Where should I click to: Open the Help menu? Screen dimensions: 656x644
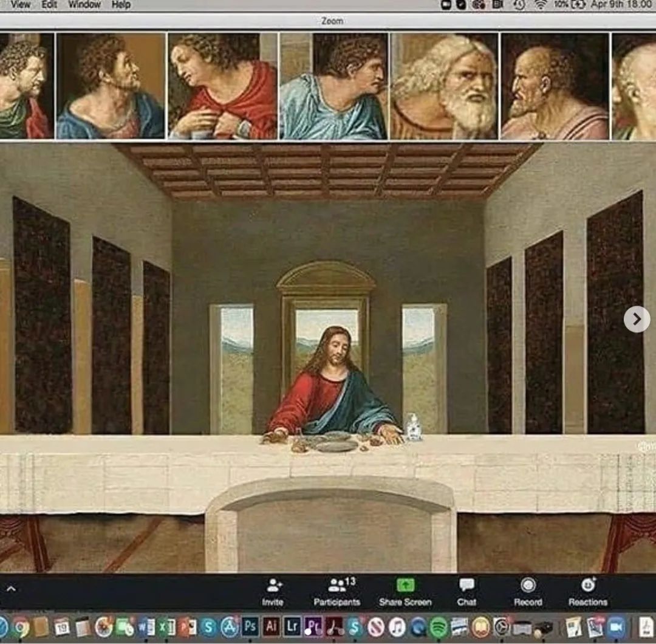point(121,5)
